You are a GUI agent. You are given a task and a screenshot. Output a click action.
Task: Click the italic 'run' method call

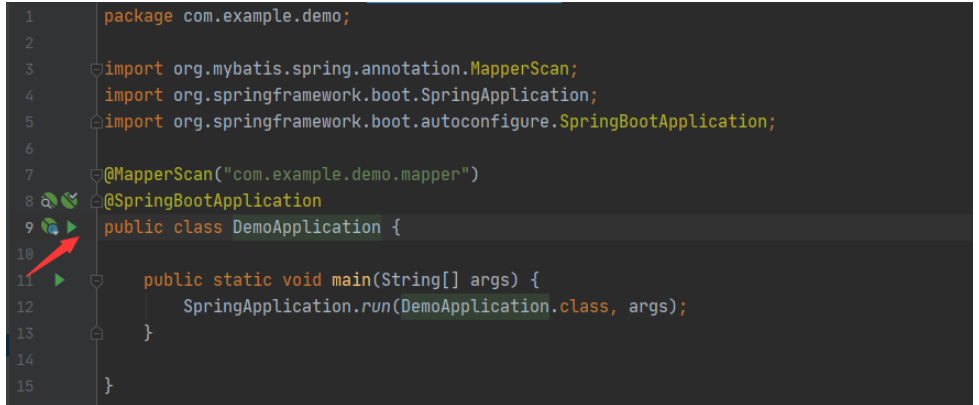(376, 307)
